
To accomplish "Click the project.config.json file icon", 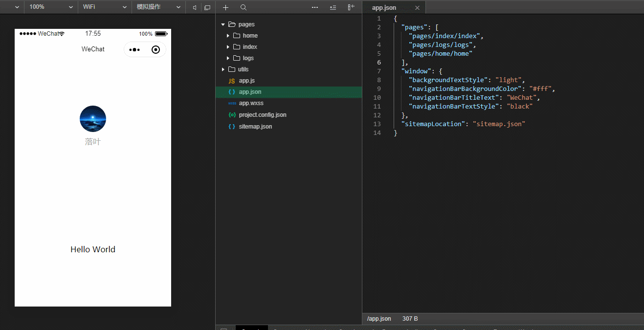I will point(232,115).
